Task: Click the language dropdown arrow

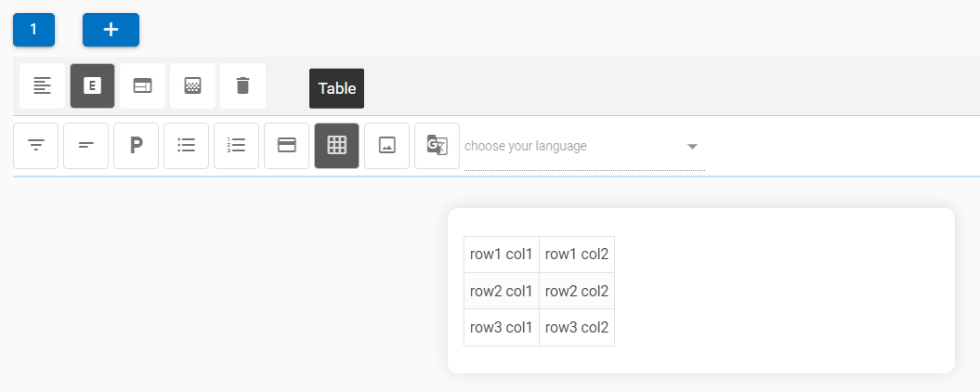Action: [x=692, y=147]
